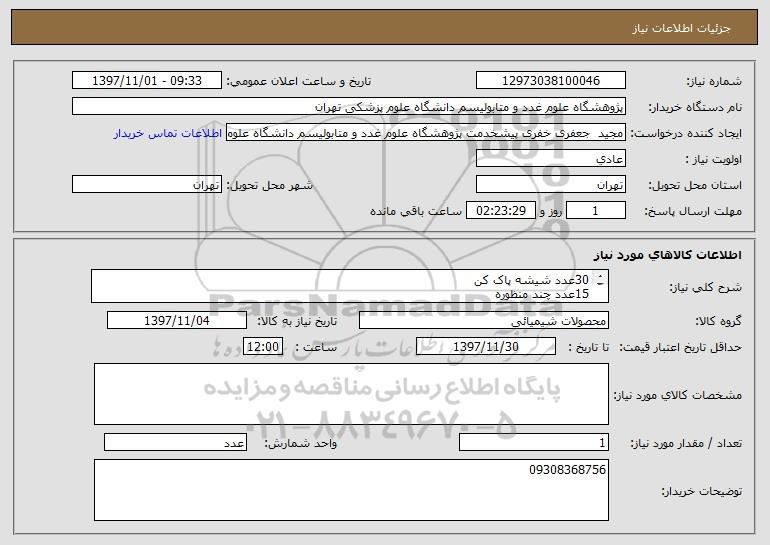Click the label شماره نیاز

[x=714, y=81]
